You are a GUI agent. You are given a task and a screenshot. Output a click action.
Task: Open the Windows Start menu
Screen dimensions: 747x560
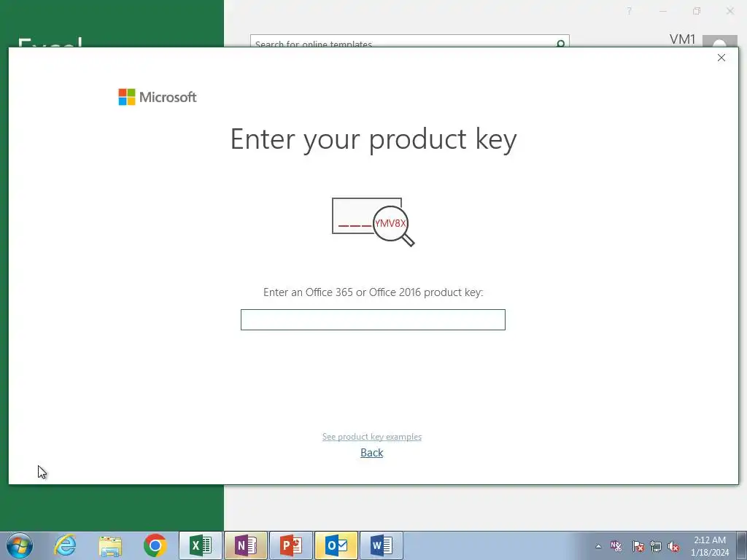click(x=20, y=545)
